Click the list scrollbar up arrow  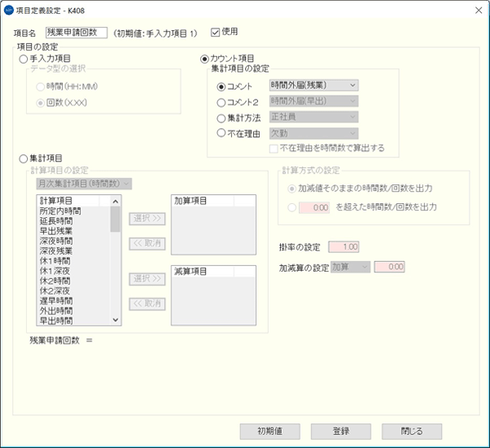(x=115, y=201)
